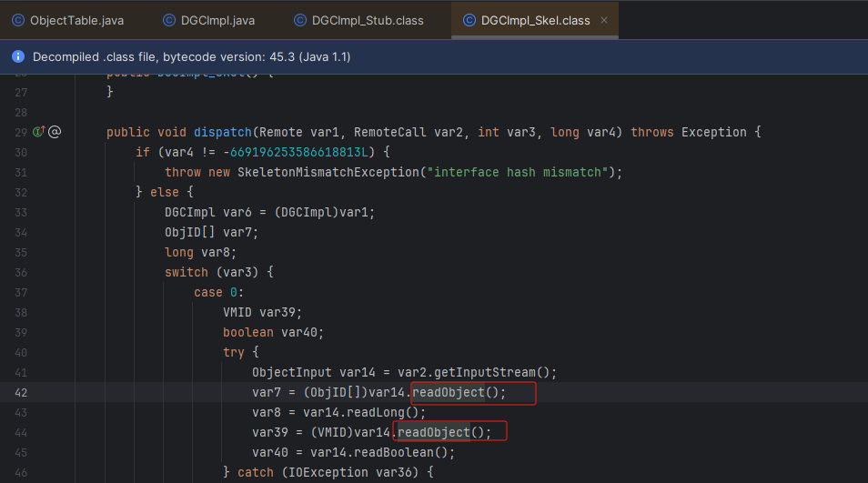Click the green implements gutter icon on line 29
The height and width of the screenshot is (483, 868).
(38, 132)
